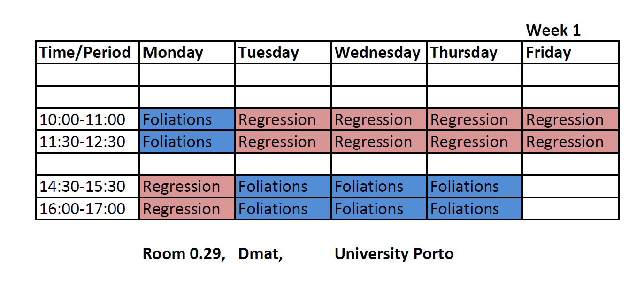
Task: Select Thursday 16:00 Foliations cell
Action: [474, 208]
